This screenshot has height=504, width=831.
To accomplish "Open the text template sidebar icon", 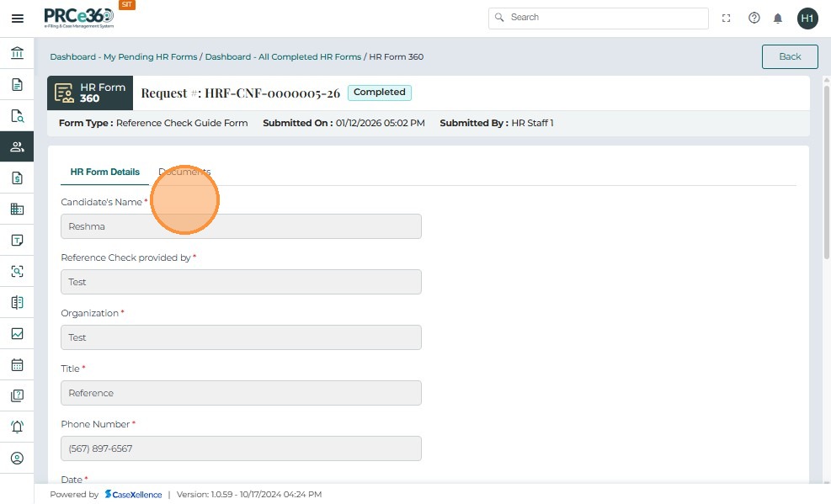I will (x=17, y=240).
